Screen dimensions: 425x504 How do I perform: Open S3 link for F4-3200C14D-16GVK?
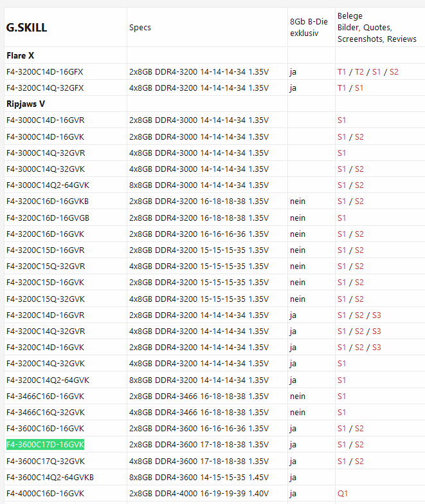tap(376, 347)
